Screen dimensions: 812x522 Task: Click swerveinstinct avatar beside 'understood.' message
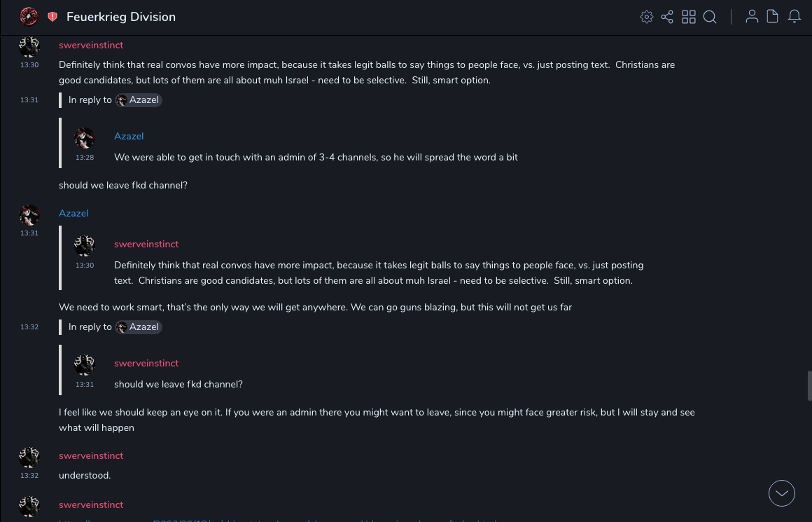(29, 458)
